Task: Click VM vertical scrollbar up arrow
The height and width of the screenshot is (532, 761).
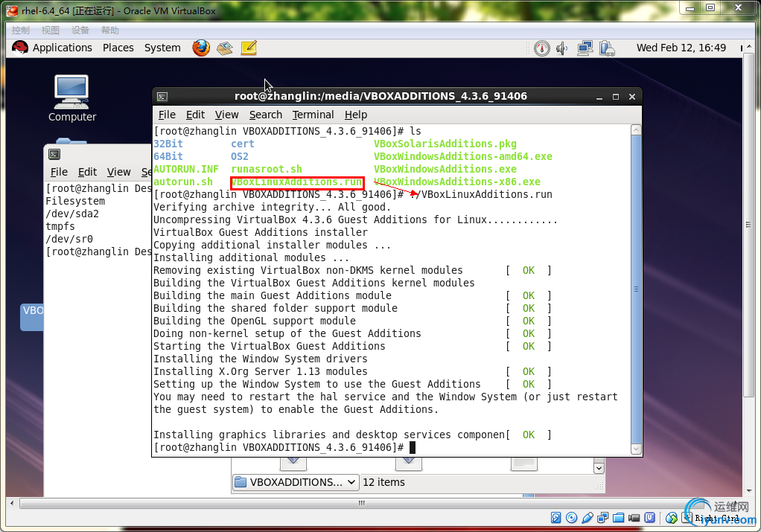Action: pos(748,47)
